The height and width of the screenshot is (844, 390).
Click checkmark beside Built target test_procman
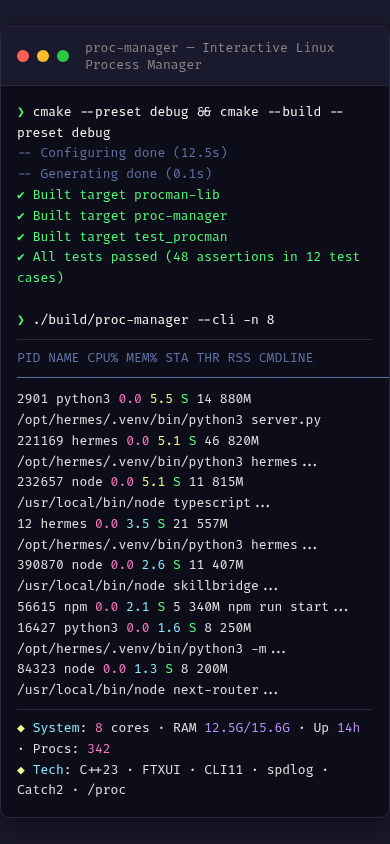(21, 237)
